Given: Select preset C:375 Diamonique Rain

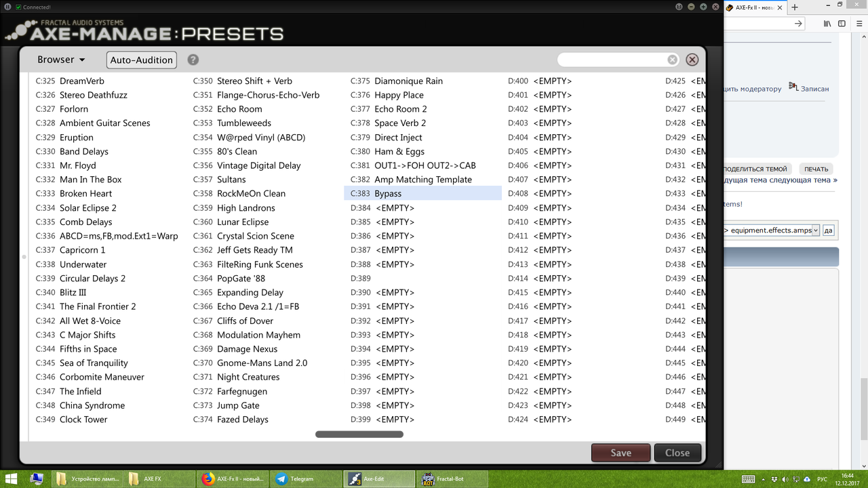Looking at the screenshot, I should (x=423, y=81).
